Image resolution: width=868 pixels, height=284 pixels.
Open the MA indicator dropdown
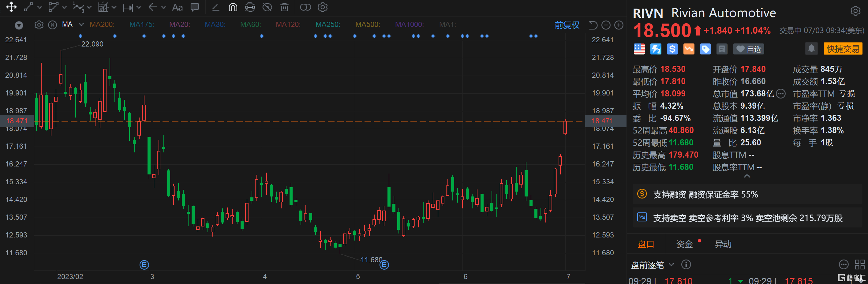[x=81, y=24]
